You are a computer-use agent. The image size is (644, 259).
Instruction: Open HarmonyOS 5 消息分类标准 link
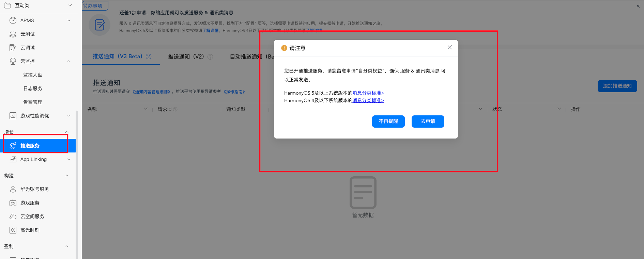[x=368, y=93]
